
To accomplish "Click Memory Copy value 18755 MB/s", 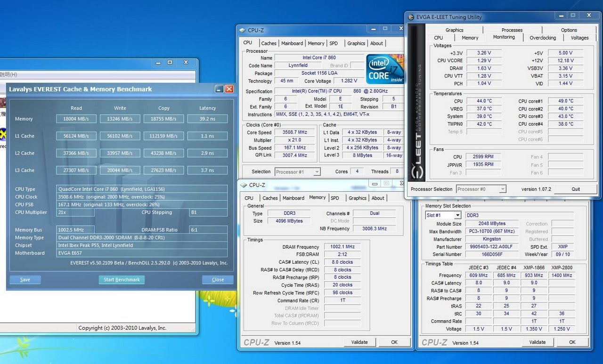I will point(163,119).
